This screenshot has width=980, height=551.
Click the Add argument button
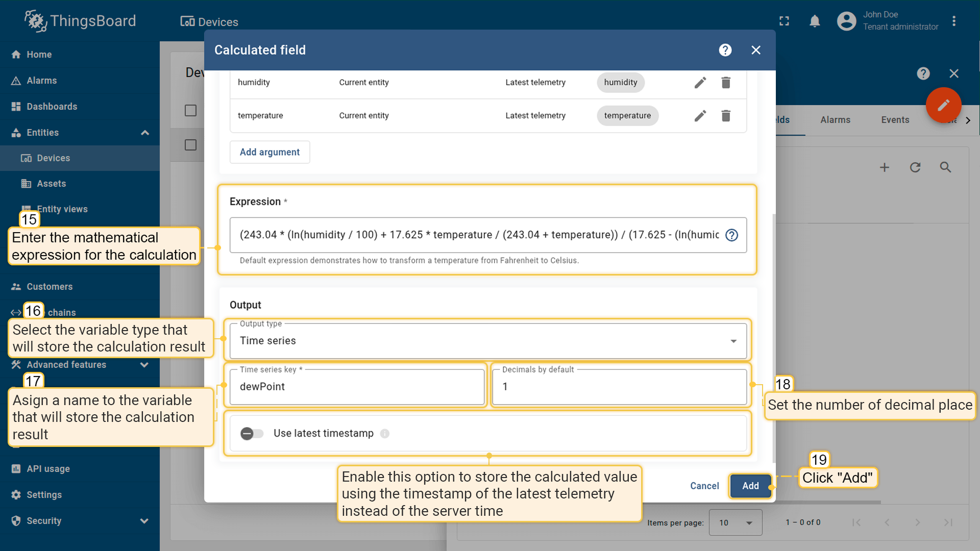point(269,152)
